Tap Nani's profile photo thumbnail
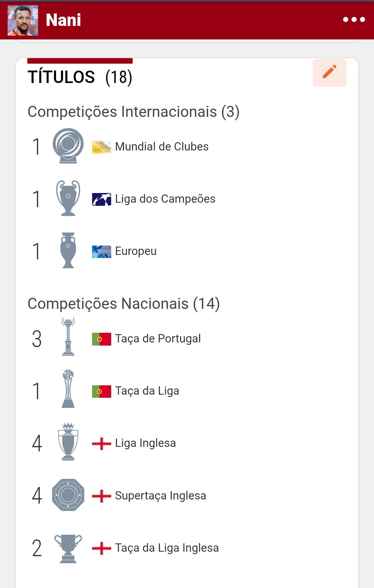 click(23, 20)
